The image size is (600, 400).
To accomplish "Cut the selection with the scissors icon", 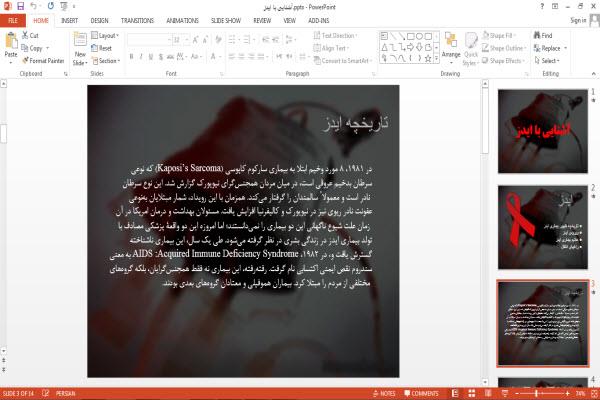I will click(30, 35).
